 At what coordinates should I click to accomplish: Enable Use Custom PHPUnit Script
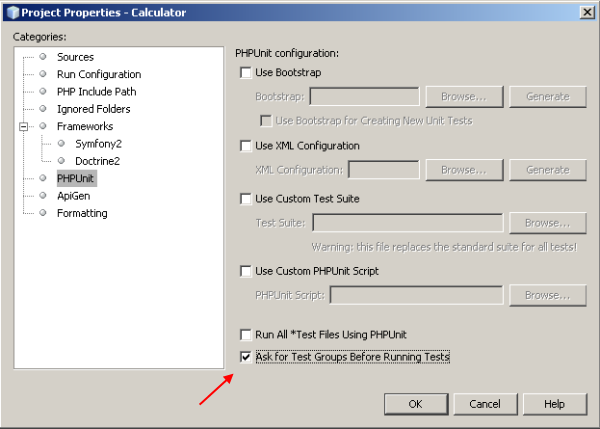coord(246,271)
